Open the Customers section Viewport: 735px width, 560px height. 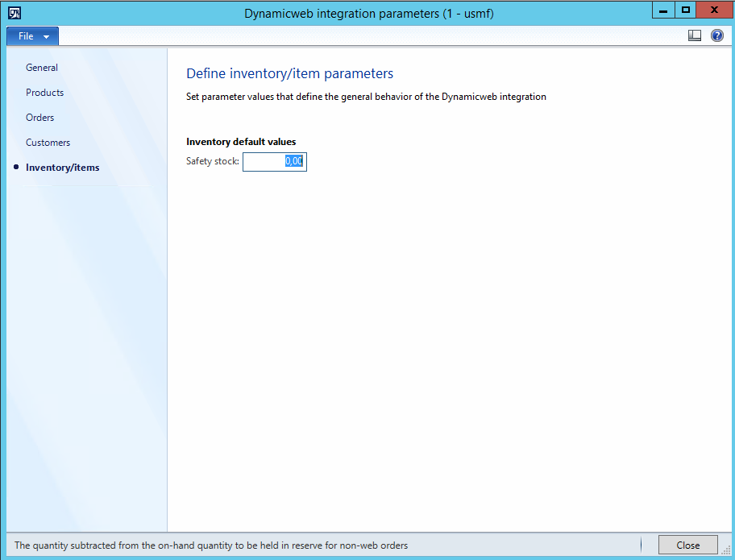pos(48,143)
